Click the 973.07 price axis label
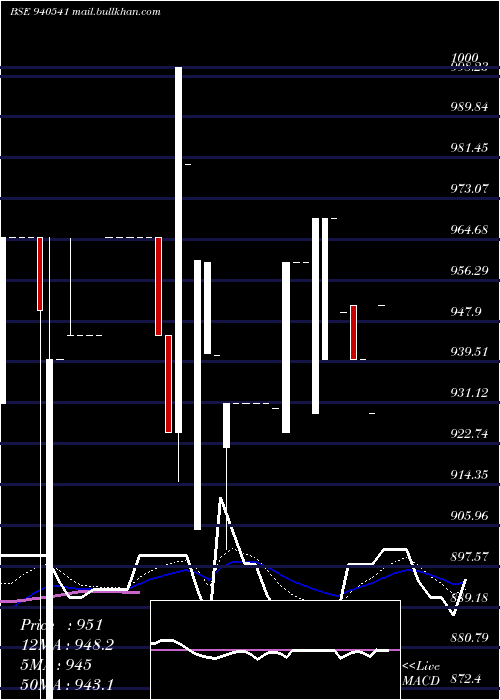The image size is (500, 700). click(x=469, y=188)
